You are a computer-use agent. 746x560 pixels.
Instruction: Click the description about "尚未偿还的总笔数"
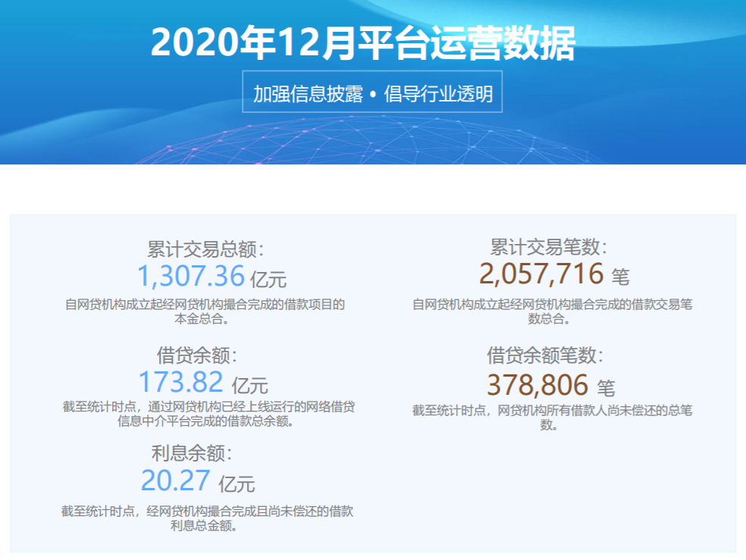click(552, 417)
